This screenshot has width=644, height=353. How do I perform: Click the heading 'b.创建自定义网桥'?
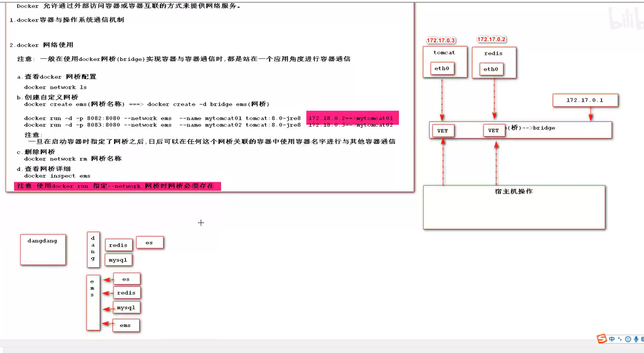pyautogui.click(x=48, y=98)
